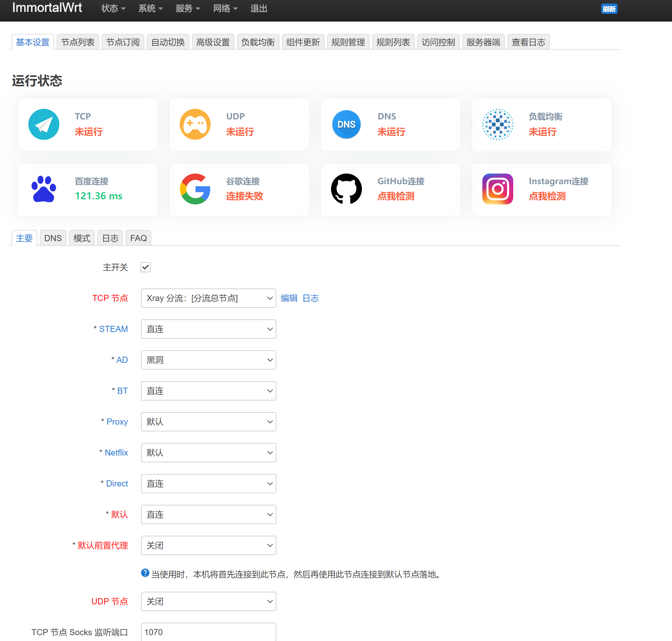Click the 负载均衡 network icon
The height and width of the screenshot is (641, 672).
(497, 124)
